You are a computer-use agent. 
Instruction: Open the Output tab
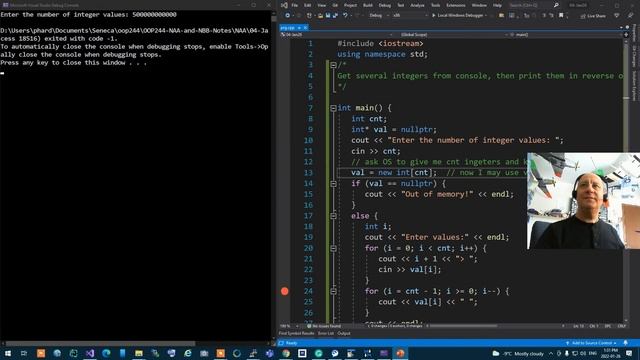[x=344, y=333]
